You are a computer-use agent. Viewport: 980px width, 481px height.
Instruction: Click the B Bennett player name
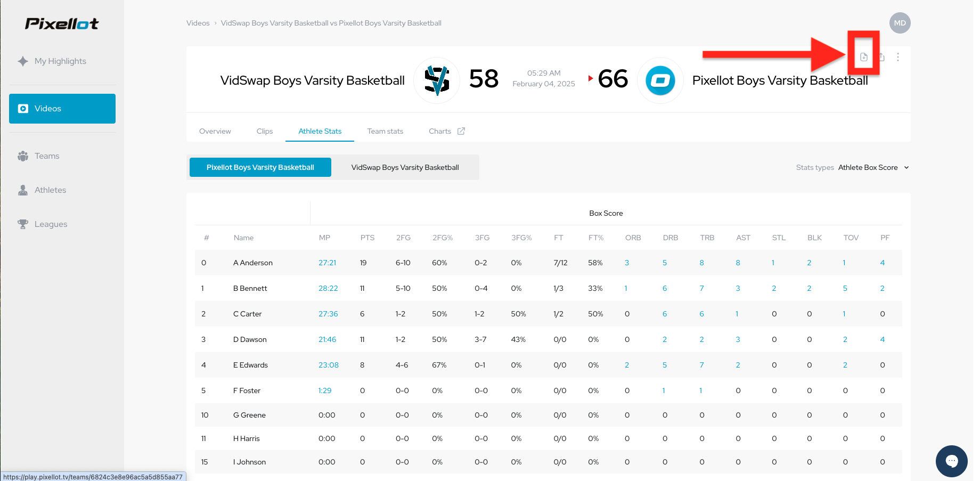pyautogui.click(x=250, y=288)
